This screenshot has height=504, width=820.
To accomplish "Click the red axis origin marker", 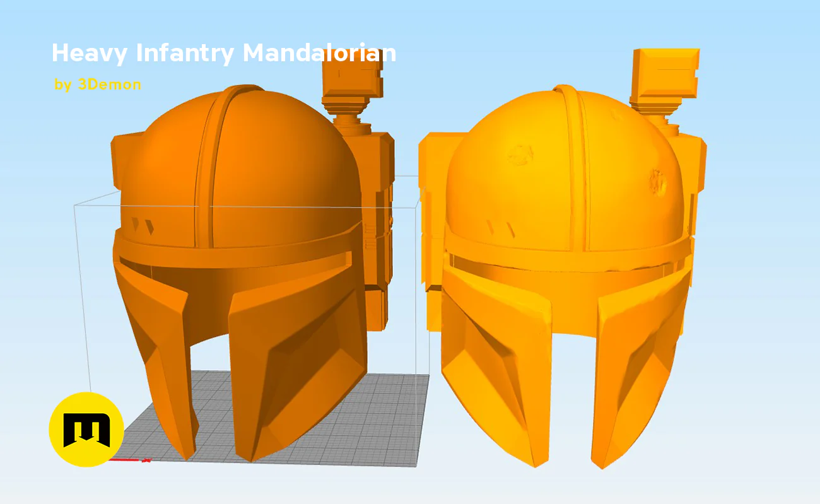I will tap(129, 460).
